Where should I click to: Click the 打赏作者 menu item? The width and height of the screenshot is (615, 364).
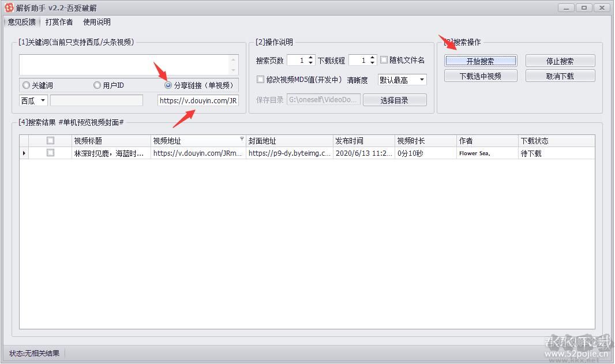click(58, 22)
